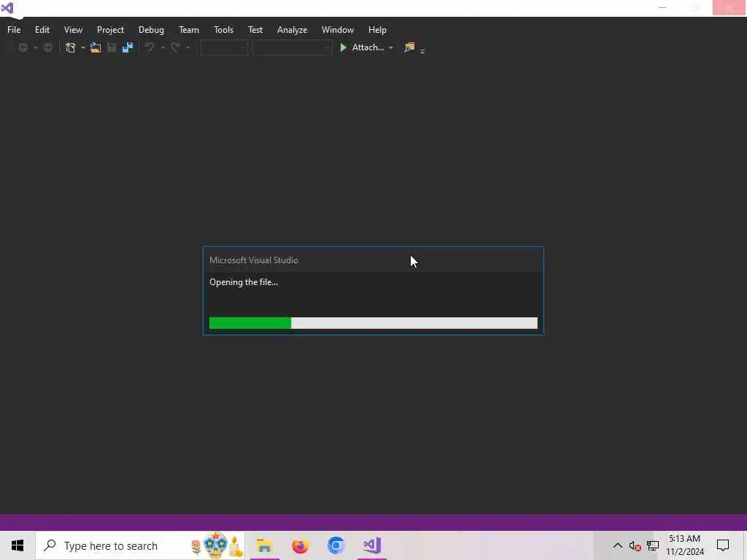Open the Edit menu

pos(42,29)
